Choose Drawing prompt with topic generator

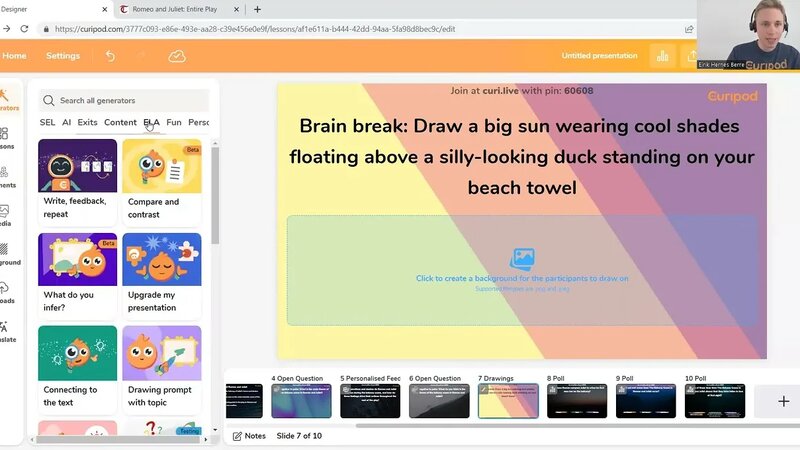[162, 370]
